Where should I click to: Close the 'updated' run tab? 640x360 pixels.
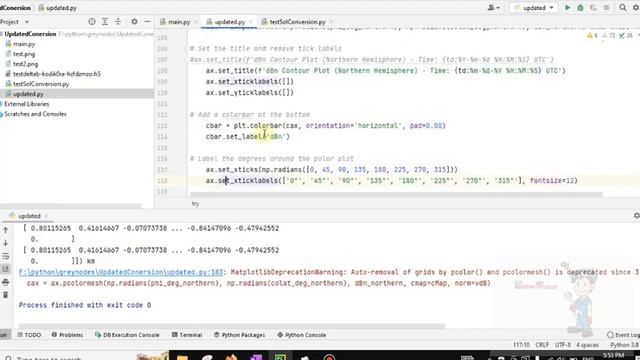(x=46, y=216)
